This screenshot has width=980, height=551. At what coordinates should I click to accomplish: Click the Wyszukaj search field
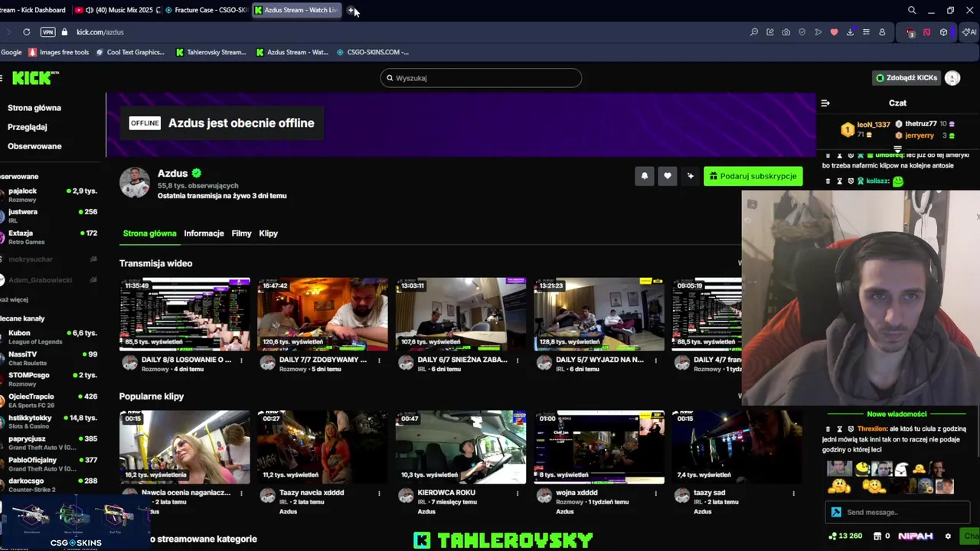pyautogui.click(x=481, y=77)
